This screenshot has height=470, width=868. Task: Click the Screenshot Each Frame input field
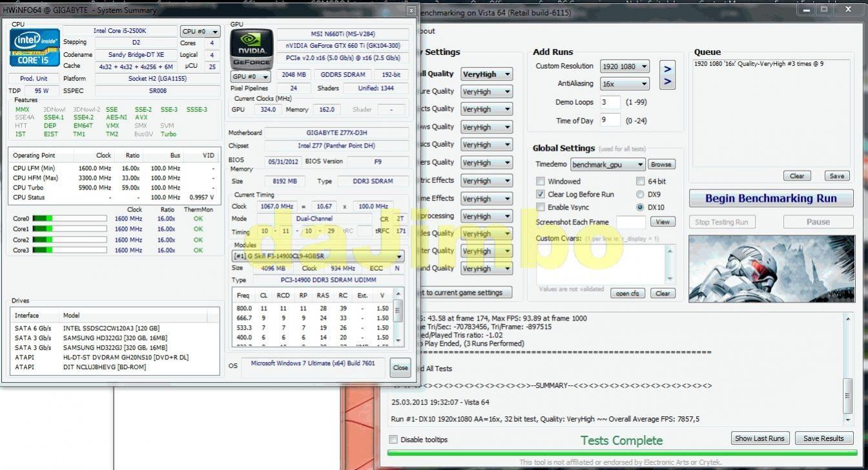click(x=630, y=222)
